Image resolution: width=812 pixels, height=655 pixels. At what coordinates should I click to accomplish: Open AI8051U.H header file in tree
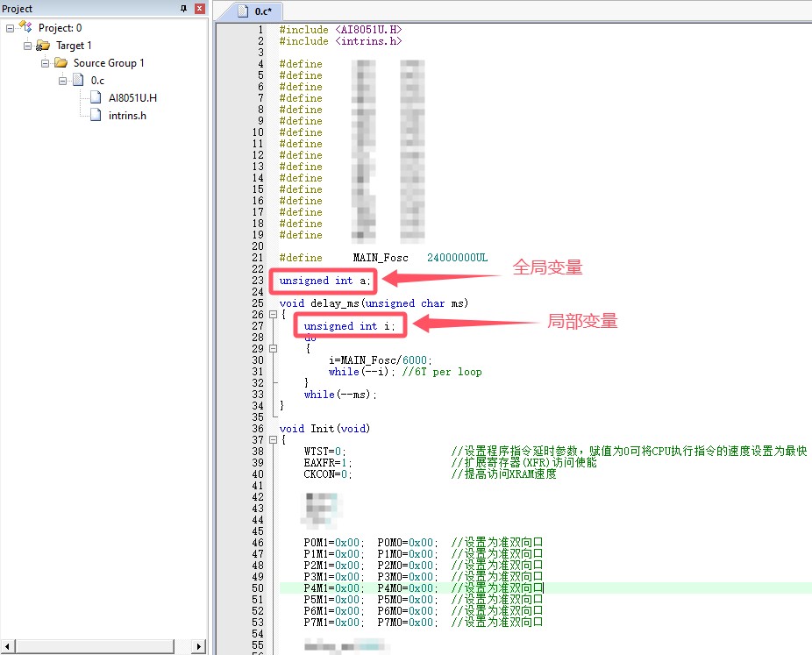132,98
